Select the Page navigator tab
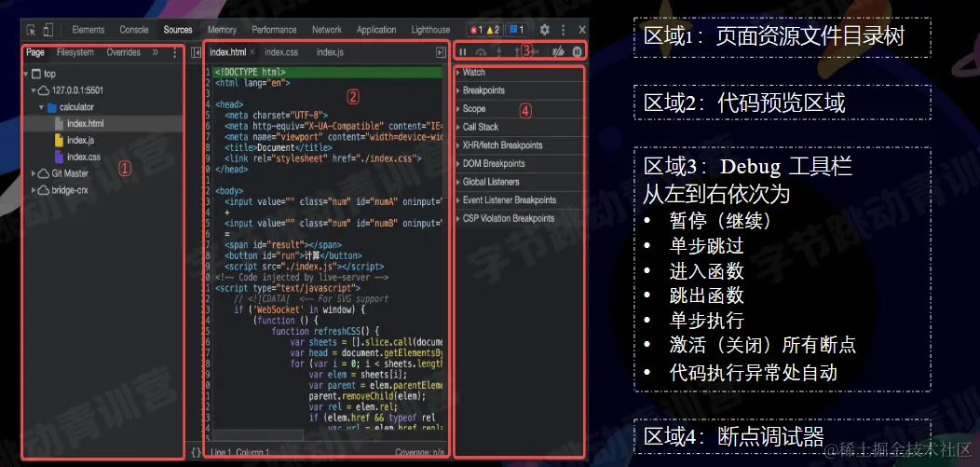Image resolution: width=980 pixels, height=467 pixels. click(x=35, y=52)
